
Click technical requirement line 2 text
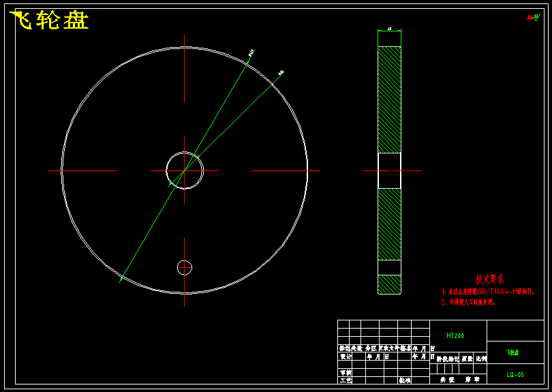tap(468, 302)
